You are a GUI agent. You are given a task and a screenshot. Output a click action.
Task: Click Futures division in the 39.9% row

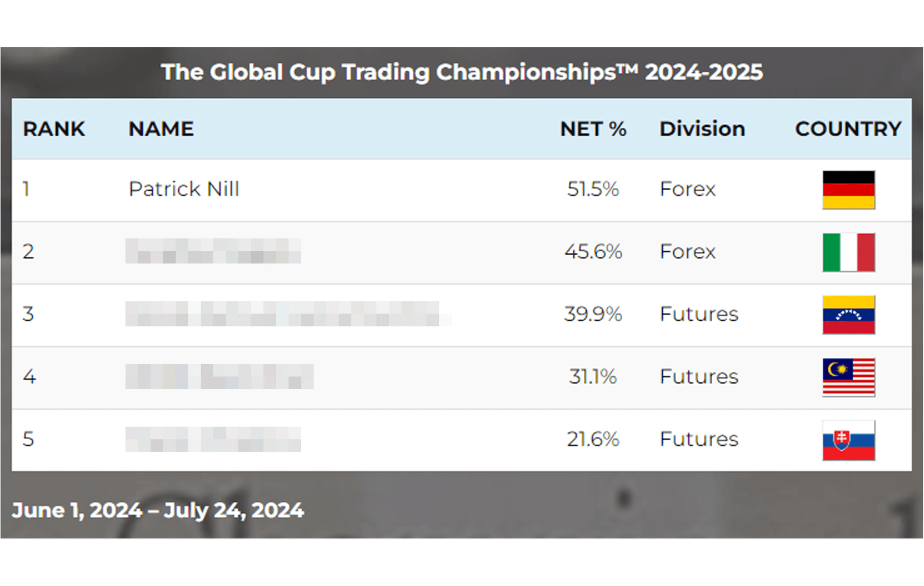click(699, 314)
